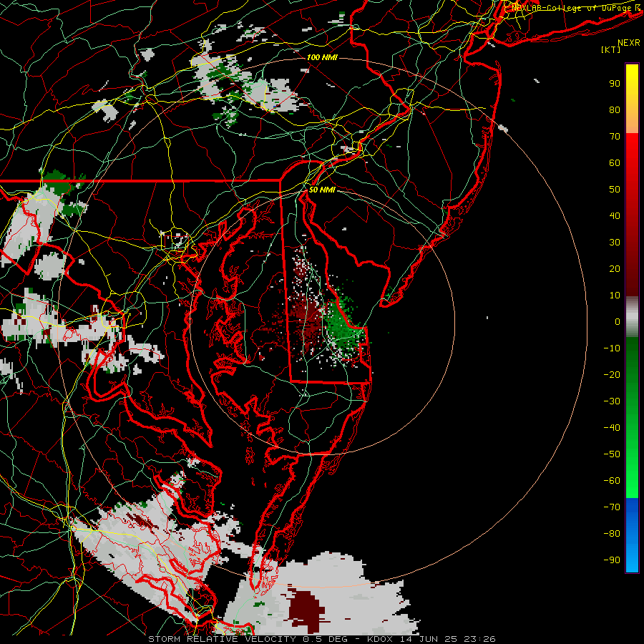Click the 70 value on the velocity scale
Image resolution: width=644 pixels, height=644 pixels.
[x=615, y=137]
